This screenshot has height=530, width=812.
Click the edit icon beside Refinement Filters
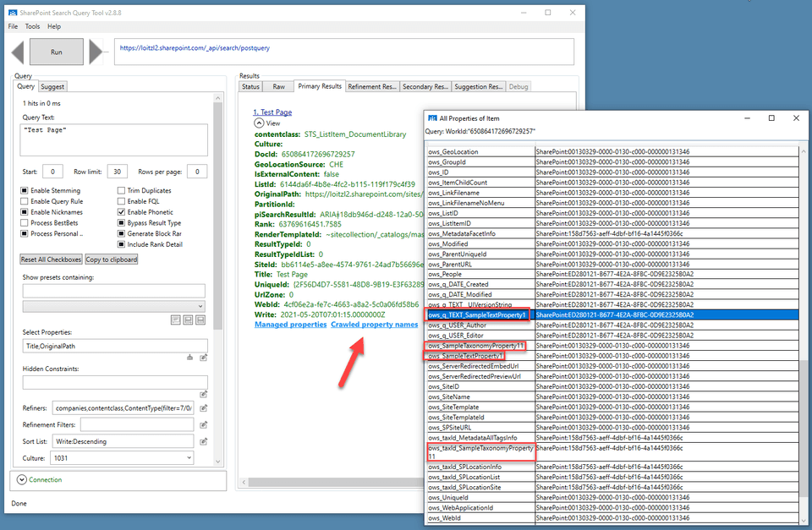204,424
